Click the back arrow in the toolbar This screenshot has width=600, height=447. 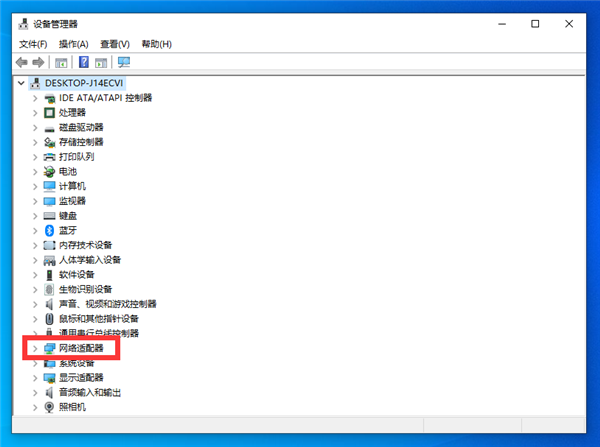coord(23,62)
